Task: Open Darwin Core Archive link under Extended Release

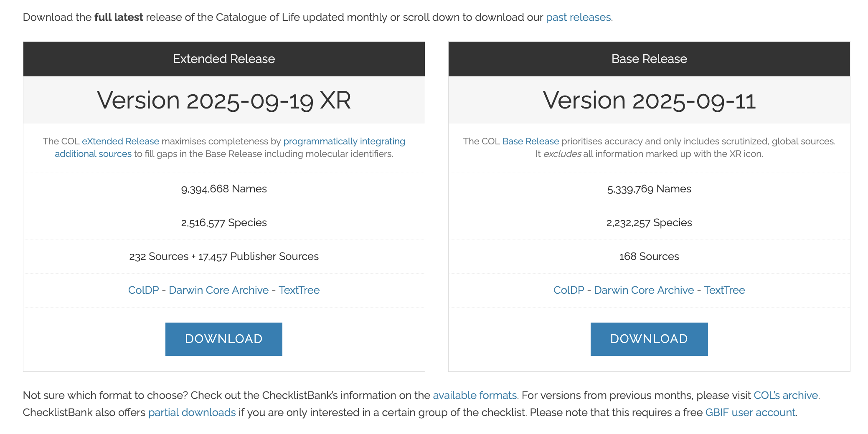Action: [x=218, y=290]
